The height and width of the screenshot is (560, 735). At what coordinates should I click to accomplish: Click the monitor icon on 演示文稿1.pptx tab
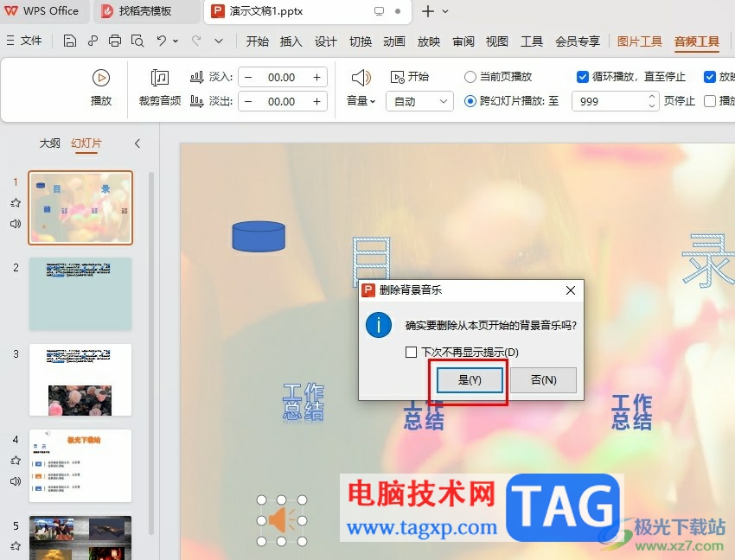(x=380, y=11)
